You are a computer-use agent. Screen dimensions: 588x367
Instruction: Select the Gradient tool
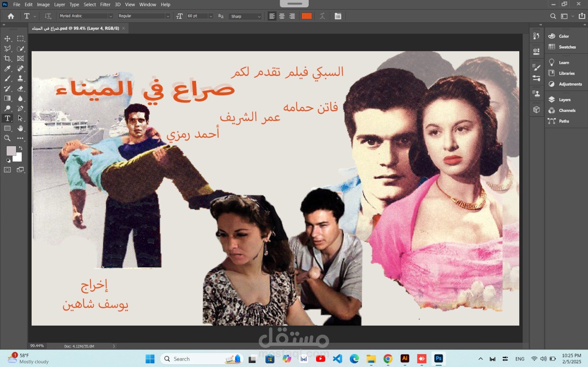[x=7, y=99]
